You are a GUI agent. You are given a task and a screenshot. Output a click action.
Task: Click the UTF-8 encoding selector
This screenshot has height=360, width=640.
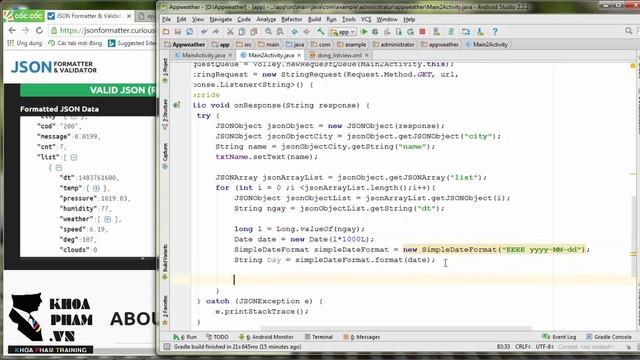coord(544,347)
